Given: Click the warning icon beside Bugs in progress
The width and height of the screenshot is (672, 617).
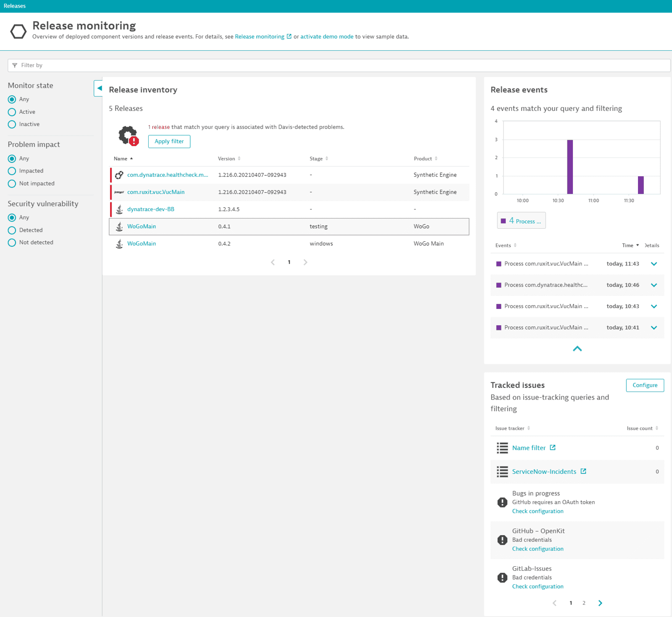Looking at the screenshot, I should pyautogui.click(x=502, y=502).
